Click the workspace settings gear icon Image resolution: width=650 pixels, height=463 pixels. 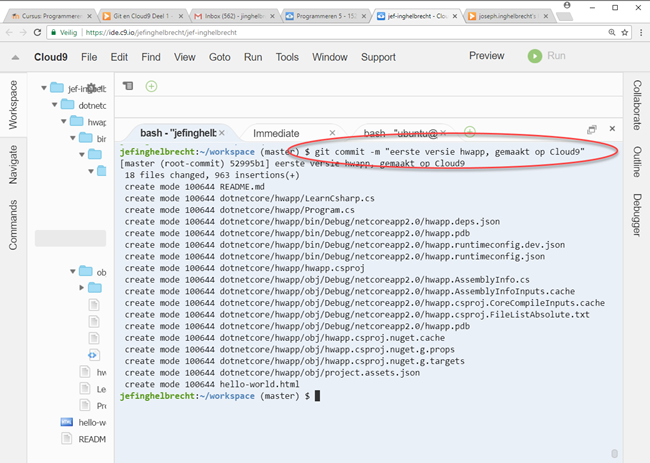[92, 88]
